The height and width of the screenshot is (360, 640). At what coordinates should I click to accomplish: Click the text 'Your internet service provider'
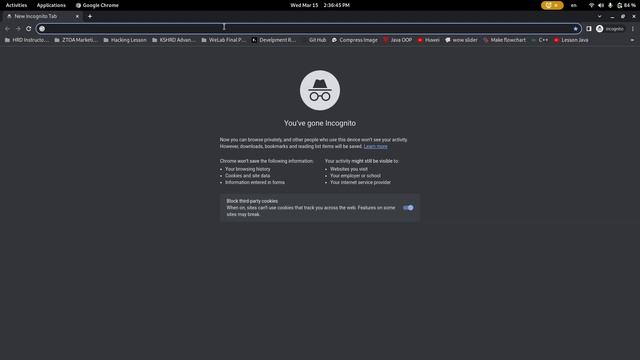pos(360,182)
